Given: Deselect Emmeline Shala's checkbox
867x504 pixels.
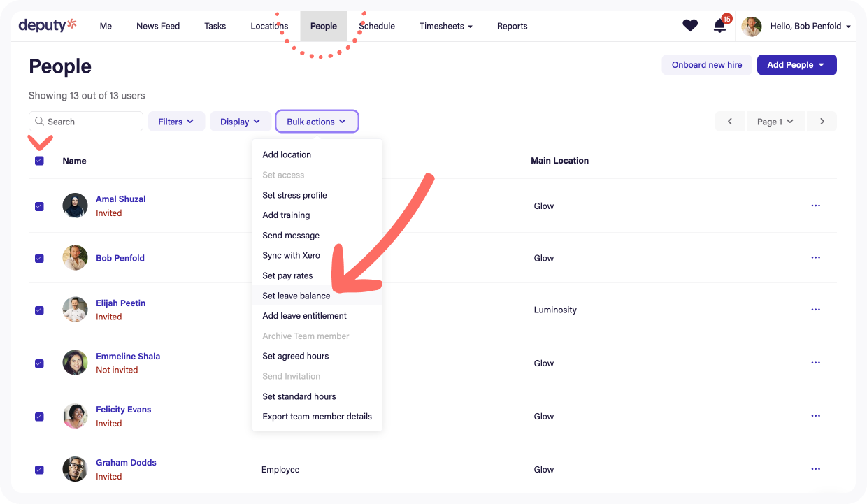Looking at the screenshot, I should point(39,363).
